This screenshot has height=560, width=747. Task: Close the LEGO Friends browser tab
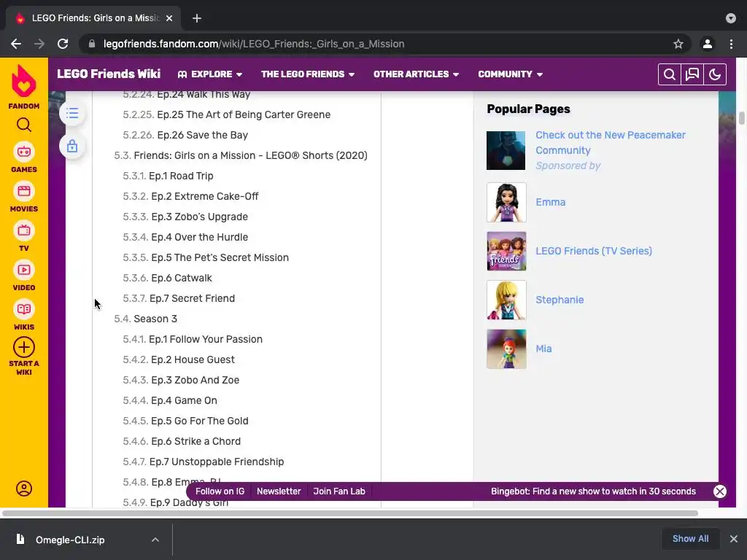tap(169, 18)
